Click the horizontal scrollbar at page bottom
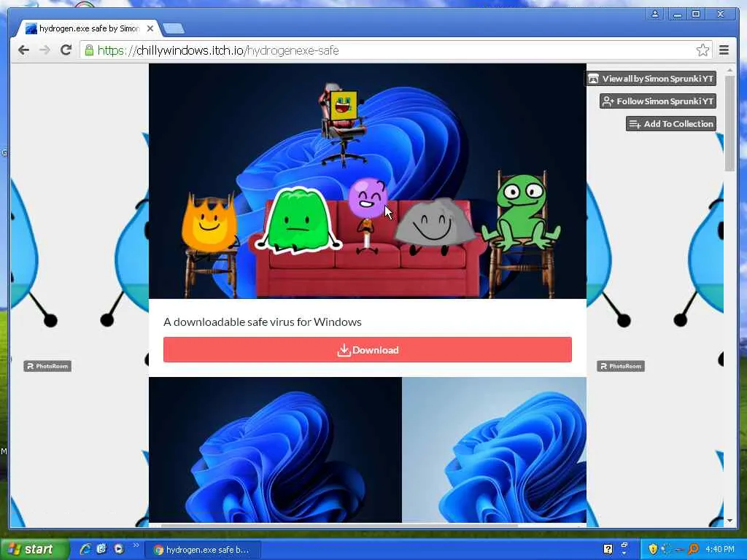 (x=339, y=525)
